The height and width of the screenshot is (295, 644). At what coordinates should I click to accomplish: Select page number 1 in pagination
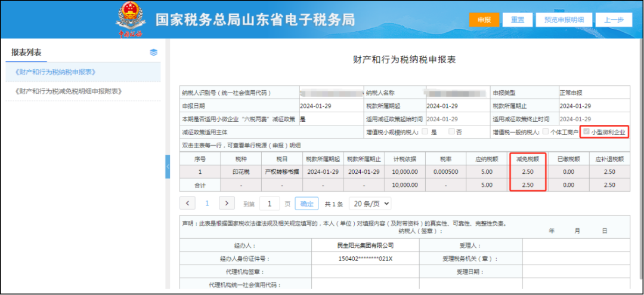click(207, 203)
